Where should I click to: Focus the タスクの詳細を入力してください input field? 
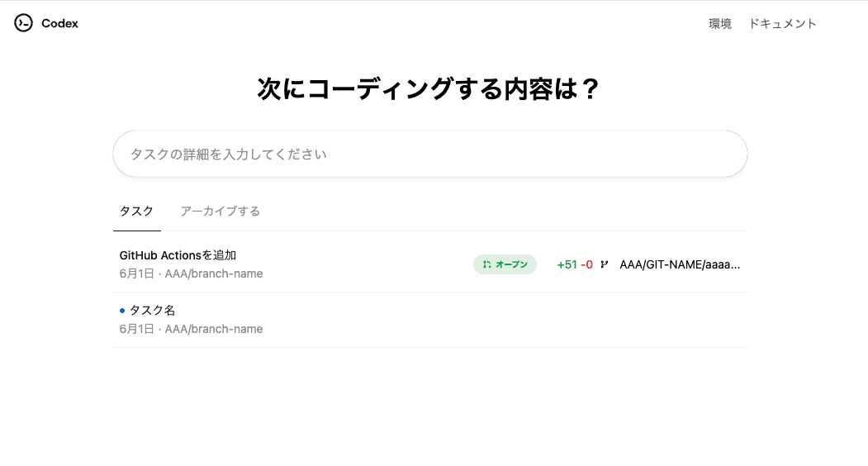[x=429, y=154]
